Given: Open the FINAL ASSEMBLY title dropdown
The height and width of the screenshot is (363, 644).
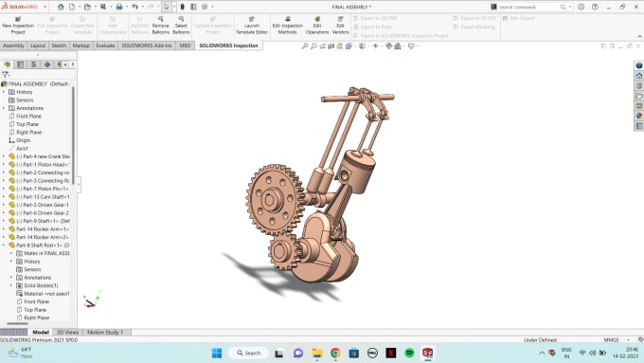Looking at the screenshot, I should [x=351, y=7].
